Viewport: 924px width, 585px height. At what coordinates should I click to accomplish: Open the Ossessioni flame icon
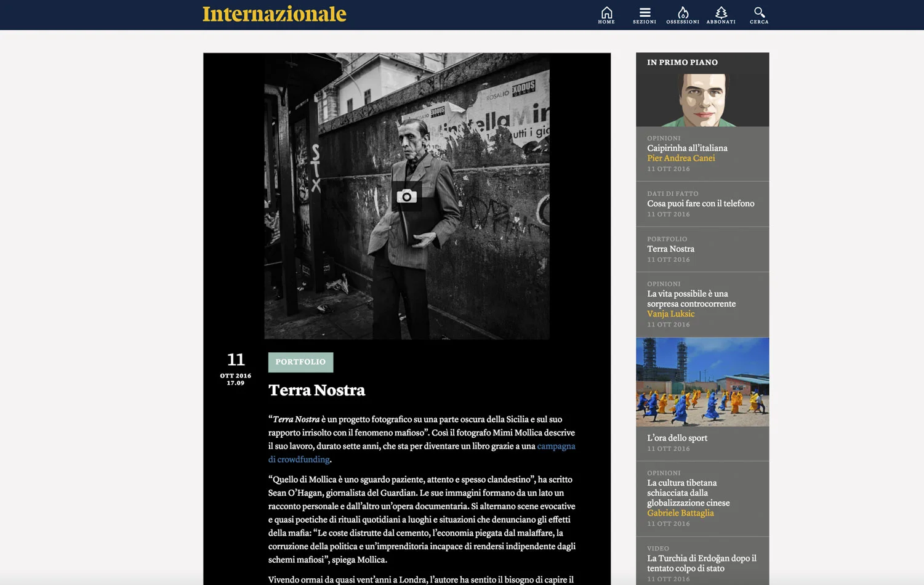(683, 15)
